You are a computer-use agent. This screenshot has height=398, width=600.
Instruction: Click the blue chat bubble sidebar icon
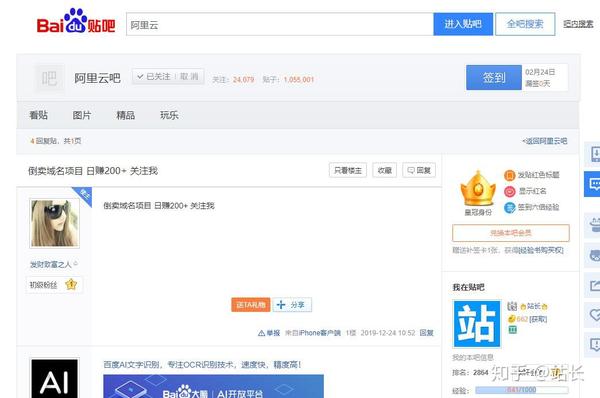(x=592, y=184)
